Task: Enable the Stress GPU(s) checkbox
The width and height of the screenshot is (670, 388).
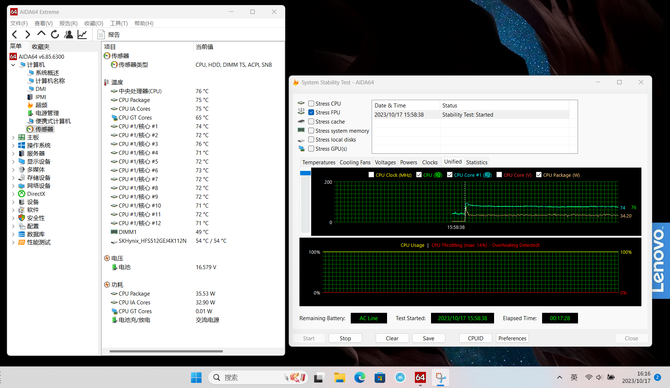Action: (311, 149)
